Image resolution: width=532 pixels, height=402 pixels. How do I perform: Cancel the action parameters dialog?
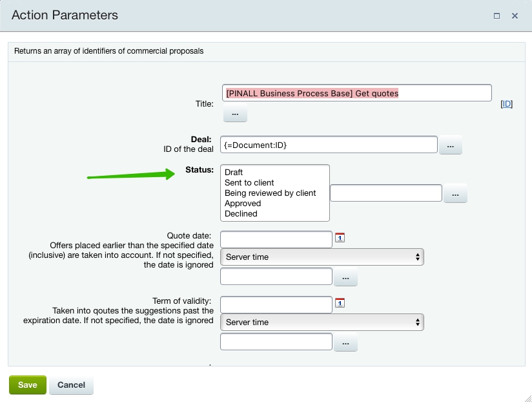pos(71,385)
